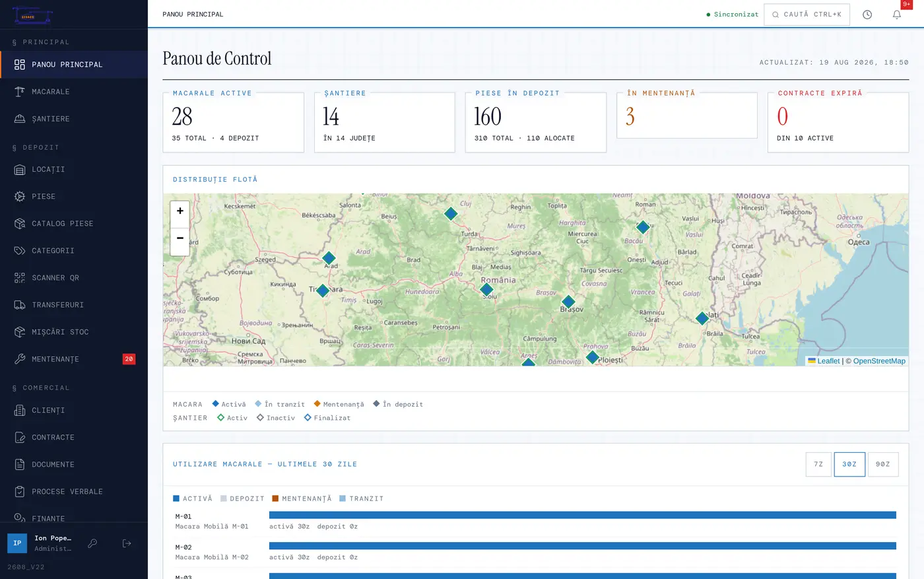Click the crane marker at Brașov on map

click(x=568, y=302)
